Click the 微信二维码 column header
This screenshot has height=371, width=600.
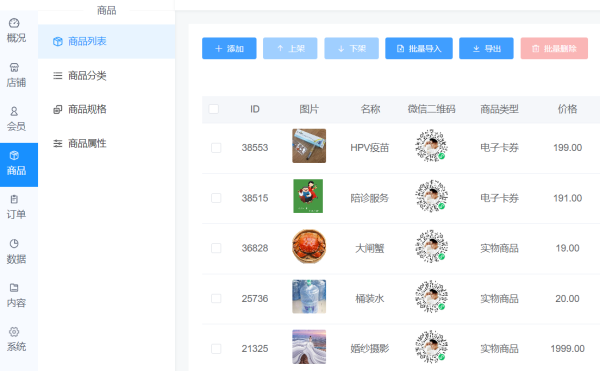coord(432,109)
